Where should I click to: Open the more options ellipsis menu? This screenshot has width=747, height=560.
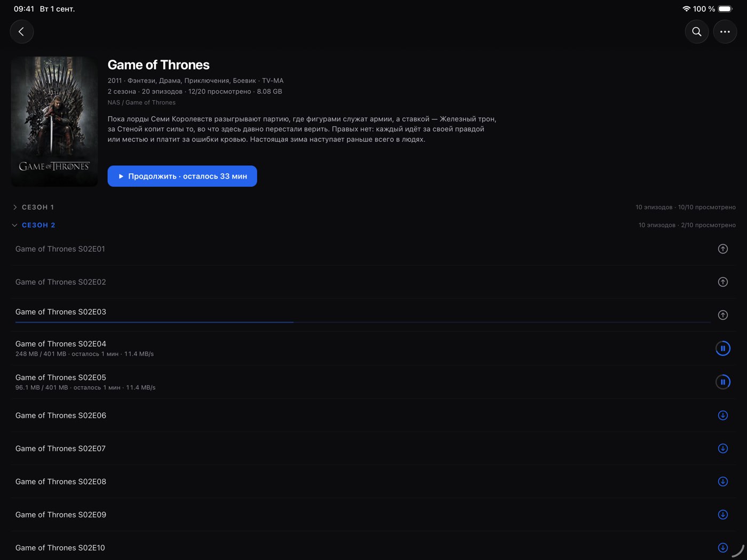(725, 32)
